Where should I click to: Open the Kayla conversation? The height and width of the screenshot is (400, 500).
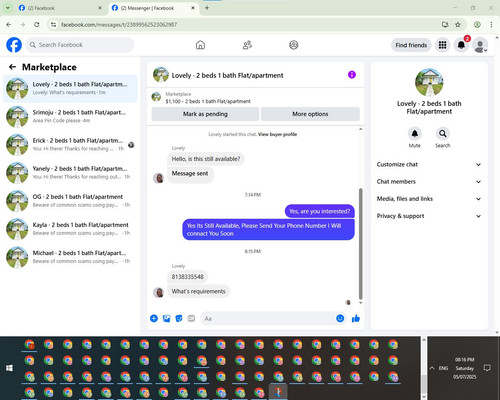point(70,229)
